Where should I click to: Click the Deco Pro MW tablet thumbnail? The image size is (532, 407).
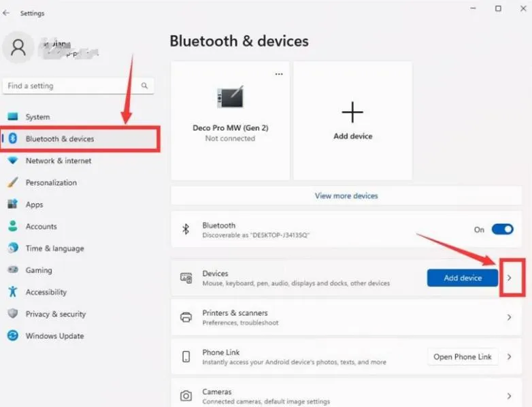(x=231, y=97)
